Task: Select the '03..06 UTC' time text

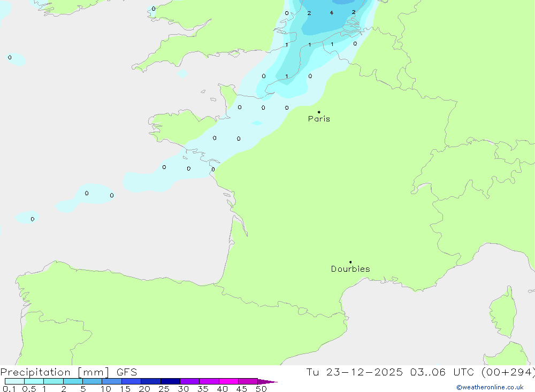Action: click(x=442, y=372)
